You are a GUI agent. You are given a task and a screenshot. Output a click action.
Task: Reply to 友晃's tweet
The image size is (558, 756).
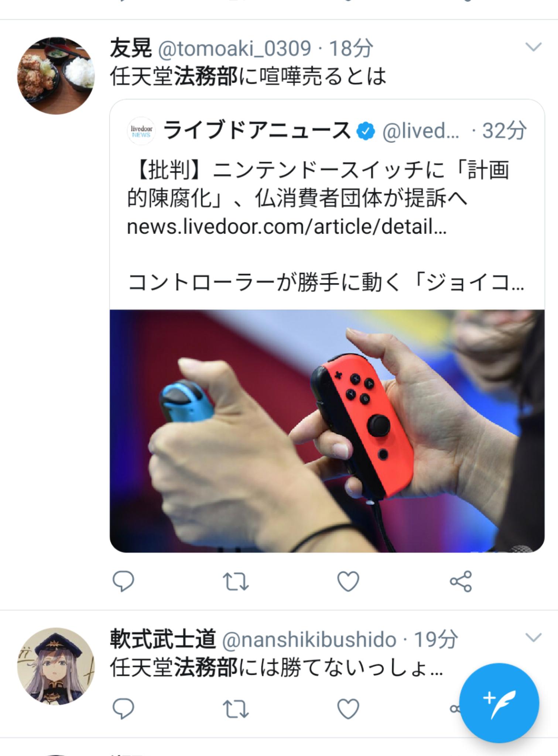coord(123,581)
